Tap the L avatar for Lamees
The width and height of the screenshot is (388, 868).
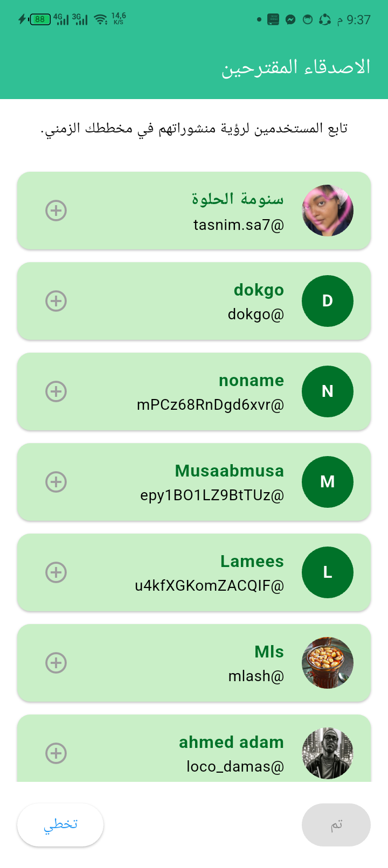pyautogui.click(x=328, y=572)
